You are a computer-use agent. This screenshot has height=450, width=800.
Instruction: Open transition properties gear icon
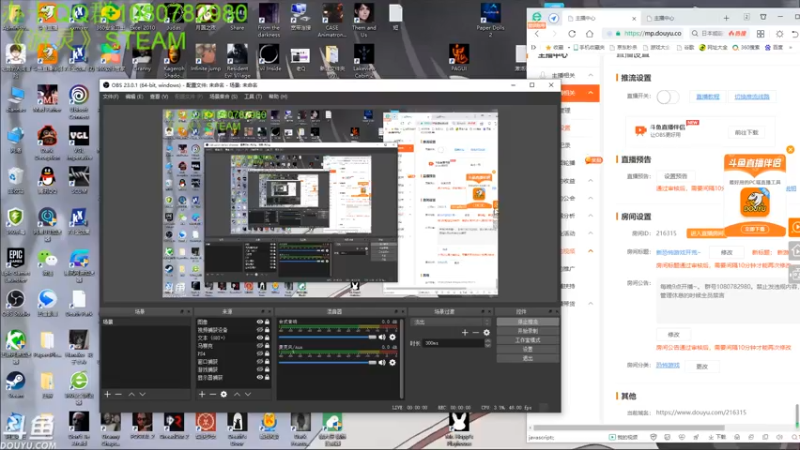[486, 333]
